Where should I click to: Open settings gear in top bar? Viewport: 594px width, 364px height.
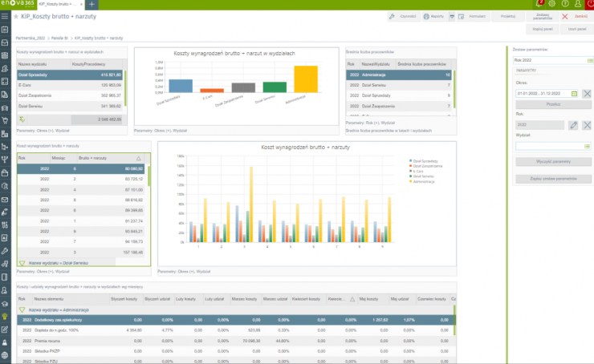(x=551, y=4)
